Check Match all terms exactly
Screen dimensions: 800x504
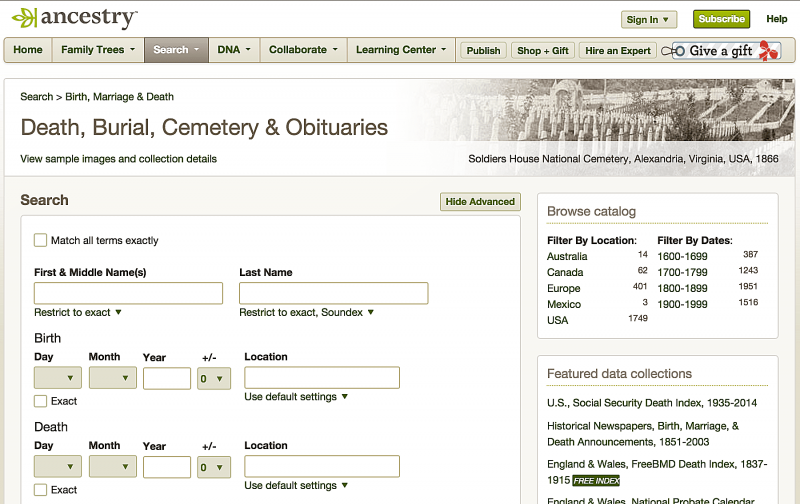tap(40, 240)
